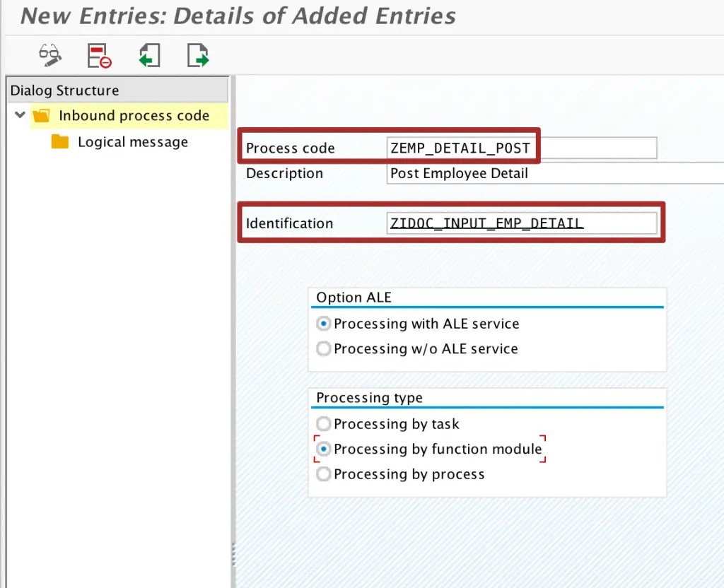Enable Processing by process
The width and height of the screenshot is (724, 588).
(323, 474)
